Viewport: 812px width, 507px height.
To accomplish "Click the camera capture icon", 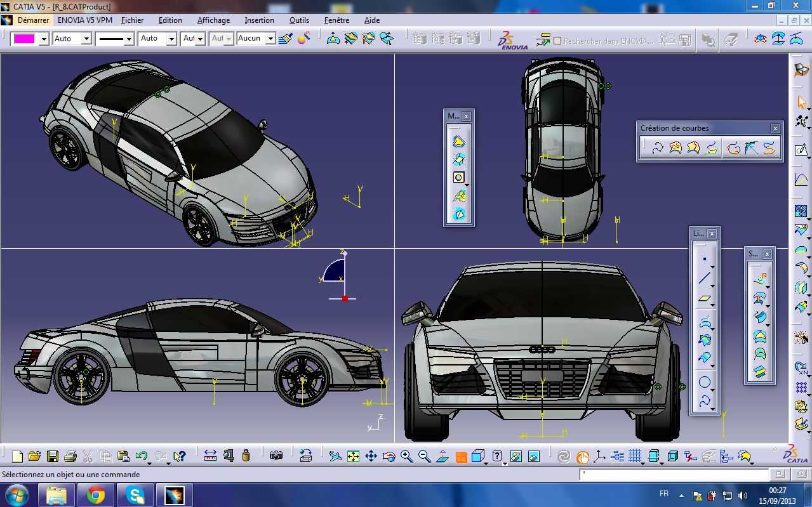I will [276, 456].
